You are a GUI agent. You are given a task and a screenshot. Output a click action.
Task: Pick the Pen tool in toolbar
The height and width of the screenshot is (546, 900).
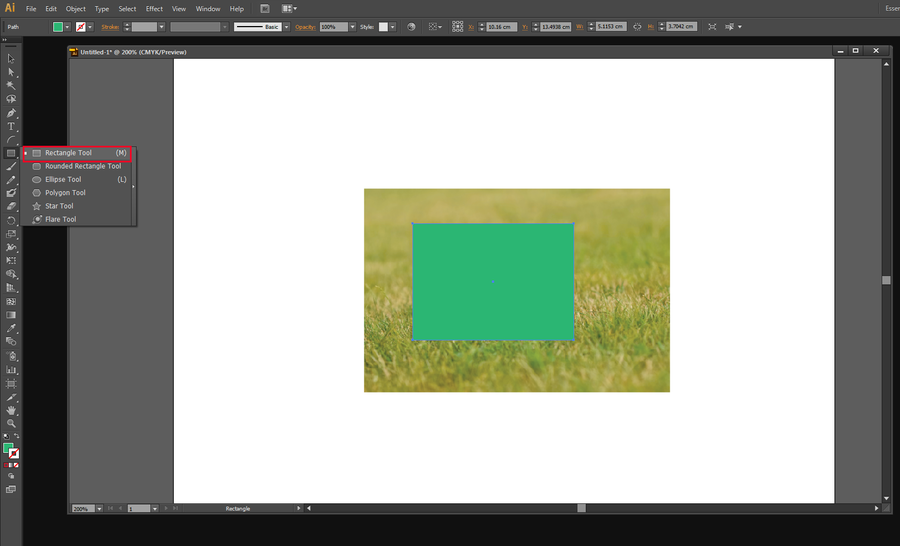[11, 113]
